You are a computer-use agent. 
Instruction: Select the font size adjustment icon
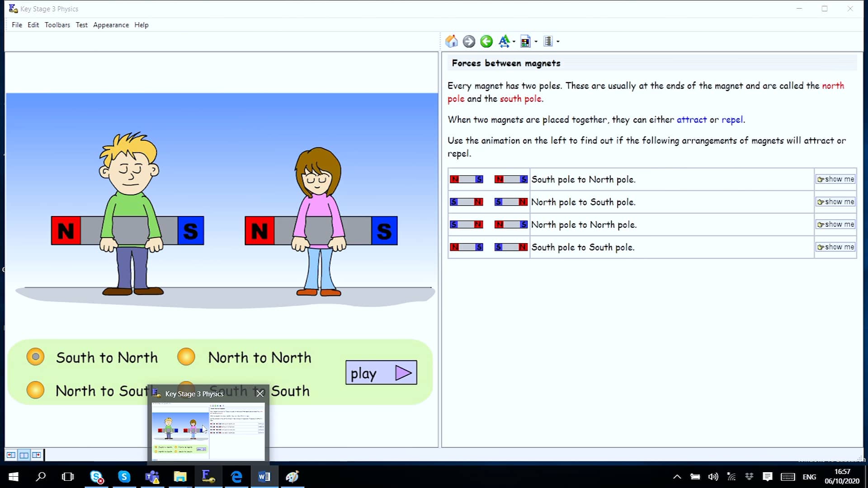[505, 41]
